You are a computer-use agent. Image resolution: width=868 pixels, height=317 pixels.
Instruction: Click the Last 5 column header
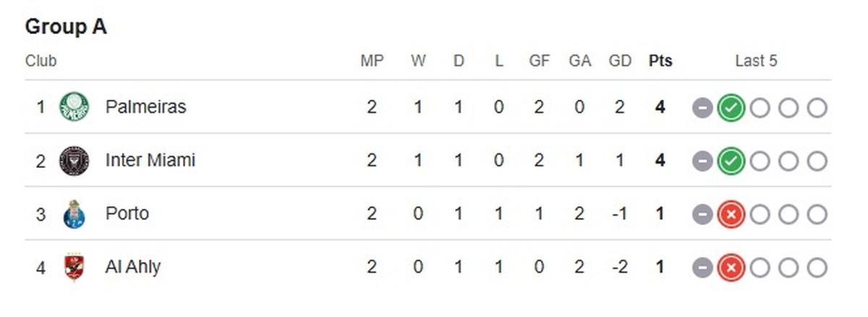point(756,62)
